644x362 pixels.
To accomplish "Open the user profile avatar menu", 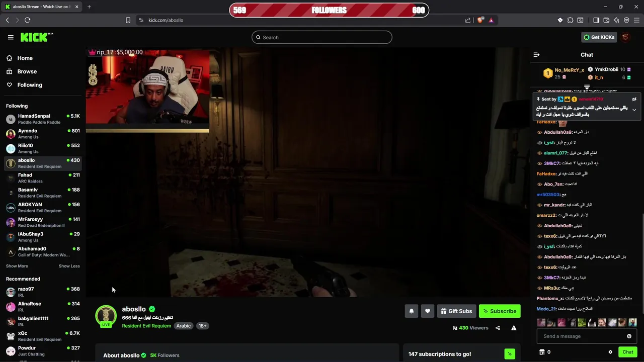I will (625, 37).
